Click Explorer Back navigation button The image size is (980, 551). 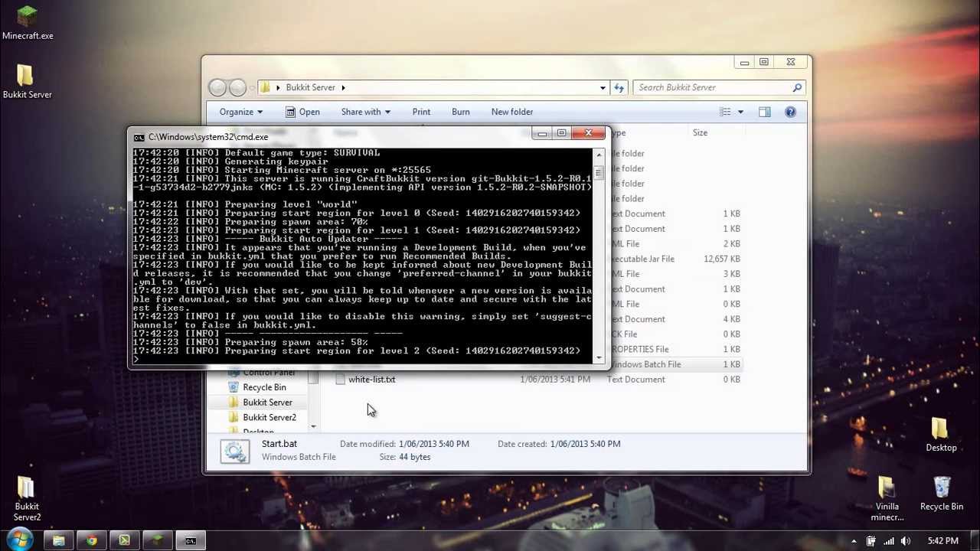point(218,87)
